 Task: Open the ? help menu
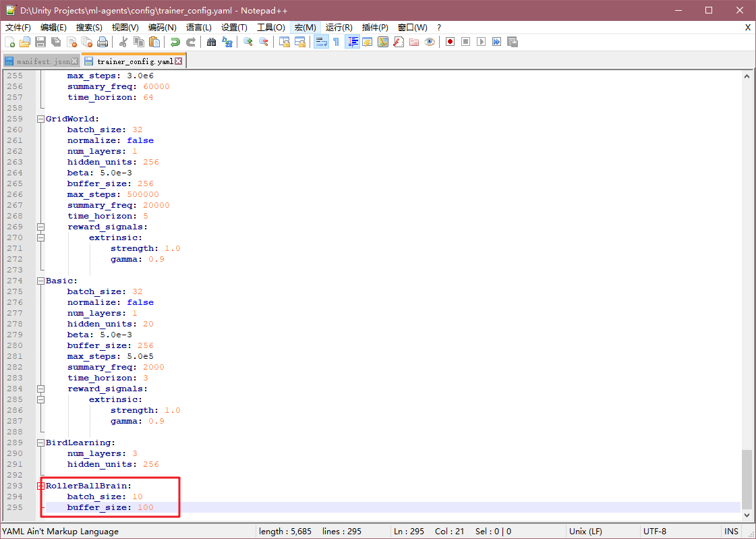tap(439, 28)
